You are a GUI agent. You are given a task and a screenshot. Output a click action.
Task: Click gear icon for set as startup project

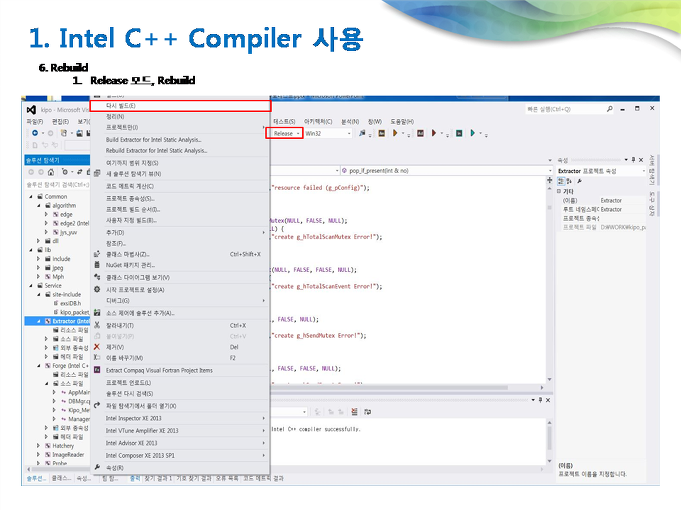point(97,289)
